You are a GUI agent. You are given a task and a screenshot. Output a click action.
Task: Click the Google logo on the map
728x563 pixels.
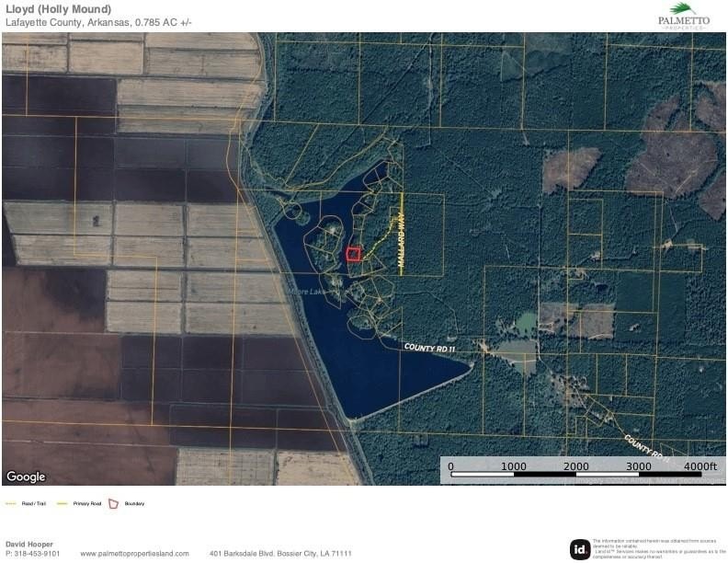pyautogui.click(x=26, y=477)
